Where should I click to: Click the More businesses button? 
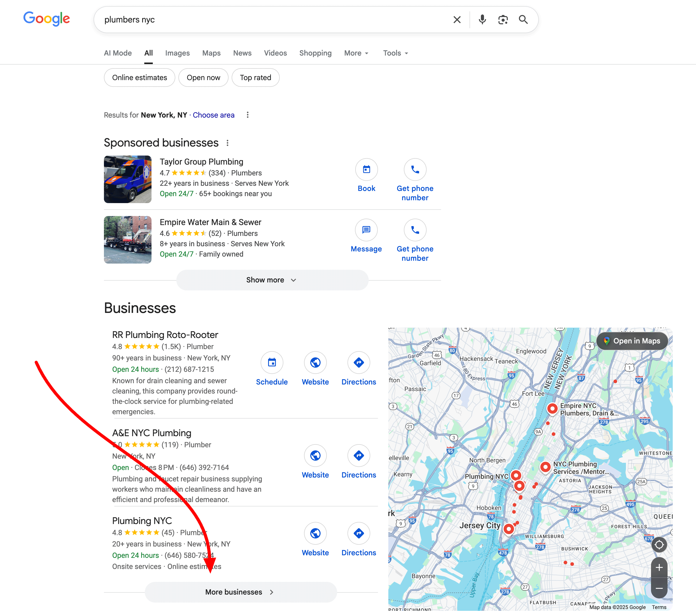pyautogui.click(x=240, y=592)
